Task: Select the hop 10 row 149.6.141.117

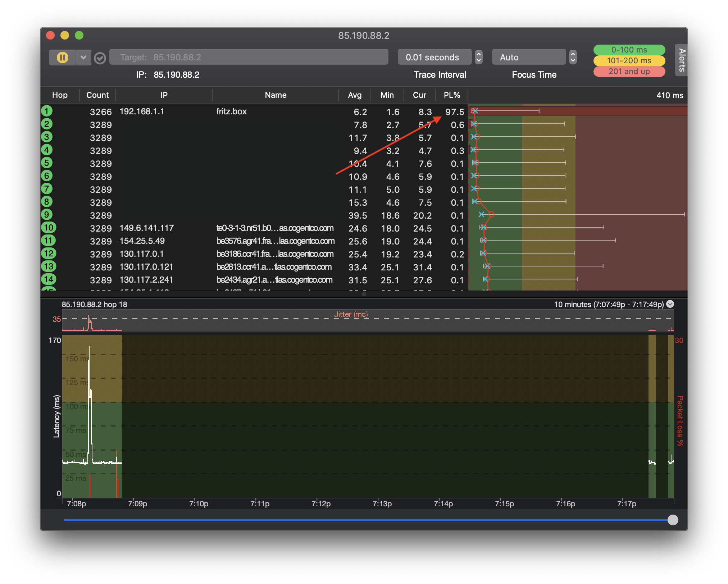Action: tap(146, 228)
